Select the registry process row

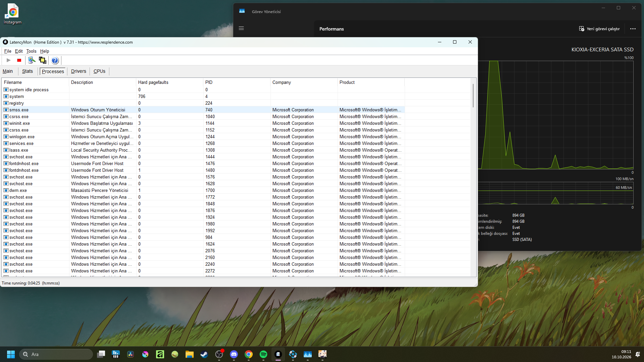pos(203,103)
